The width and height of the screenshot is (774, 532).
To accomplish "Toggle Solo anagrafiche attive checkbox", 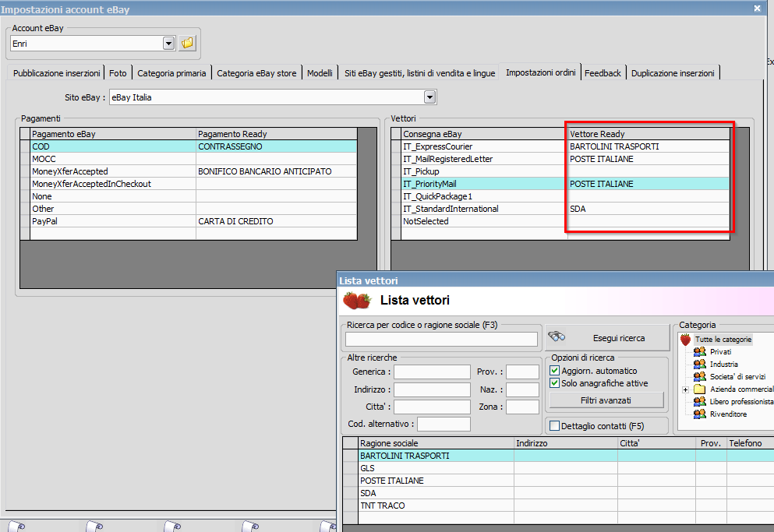I will pos(555,383).
